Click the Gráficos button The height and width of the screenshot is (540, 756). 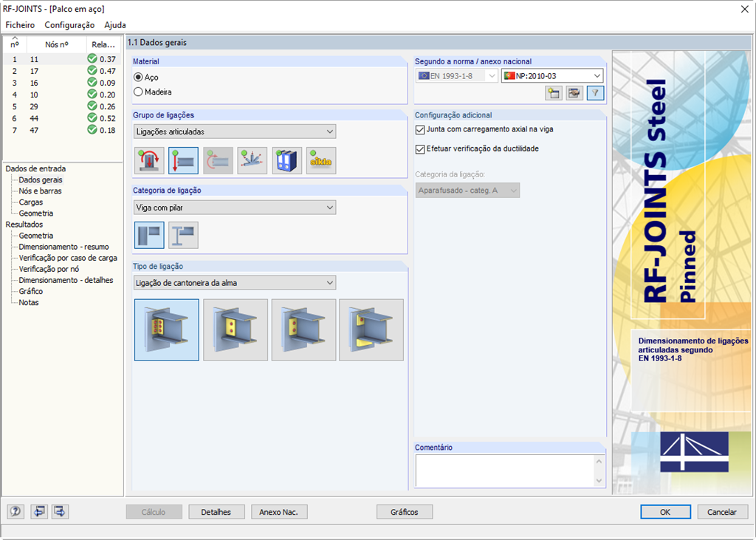(x=405, y=512)
